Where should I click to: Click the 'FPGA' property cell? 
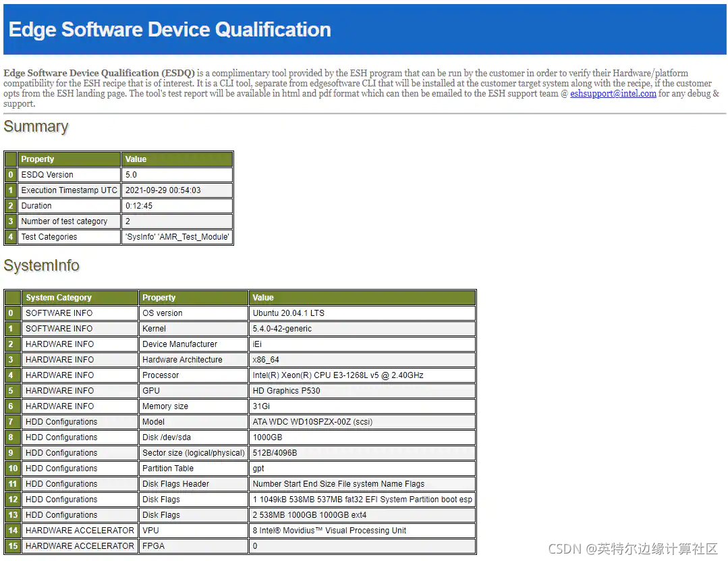[193, 547]
